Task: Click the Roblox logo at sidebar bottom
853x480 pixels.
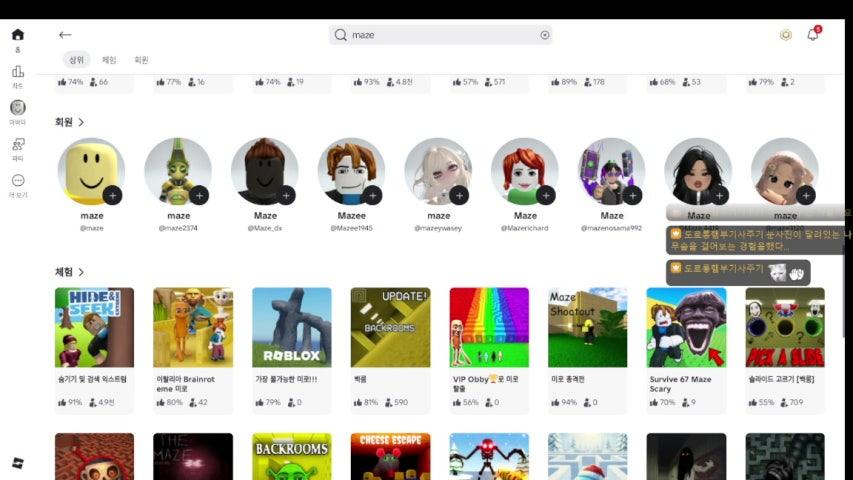Action: (x=17, y=464)
